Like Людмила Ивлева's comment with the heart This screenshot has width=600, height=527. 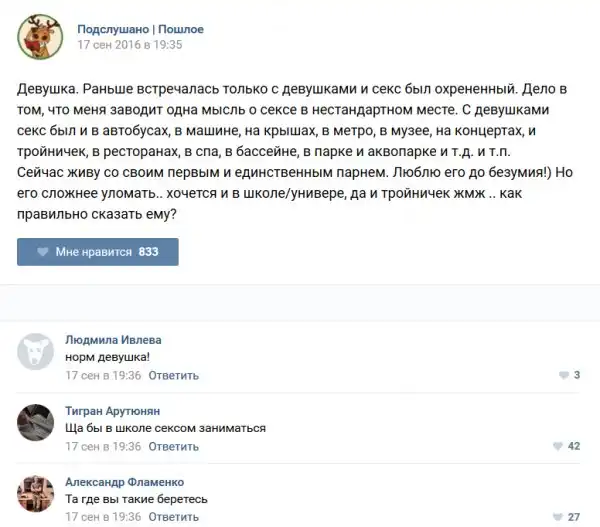[564, 375]
